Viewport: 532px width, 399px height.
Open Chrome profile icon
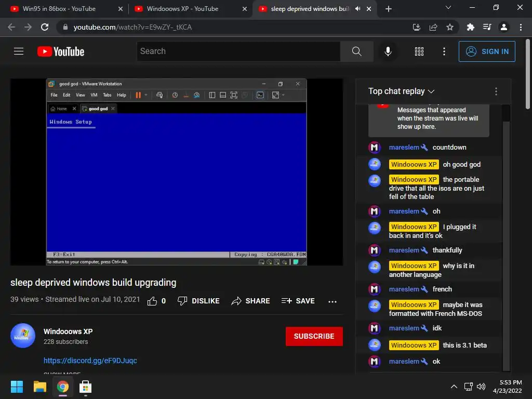(504, 27)
